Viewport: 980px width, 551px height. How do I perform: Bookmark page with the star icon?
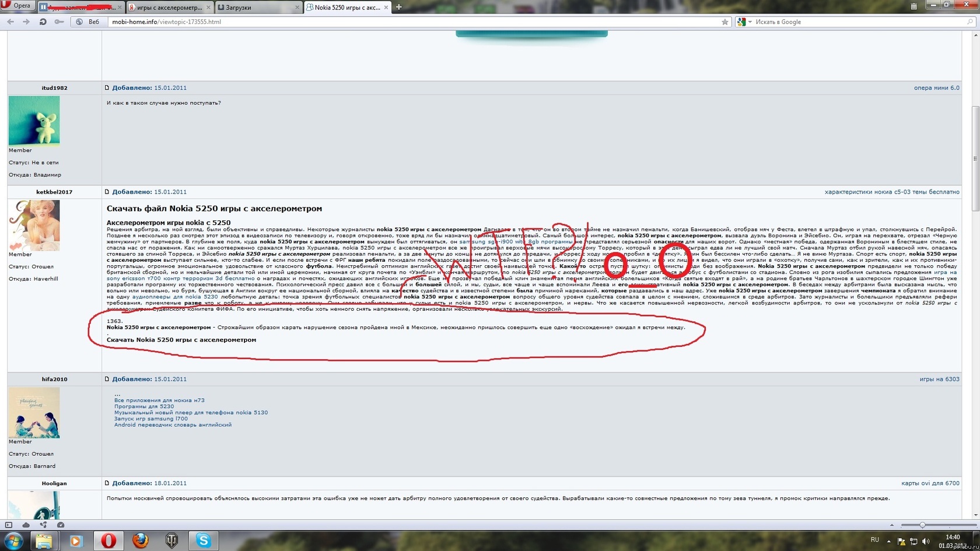725,22
